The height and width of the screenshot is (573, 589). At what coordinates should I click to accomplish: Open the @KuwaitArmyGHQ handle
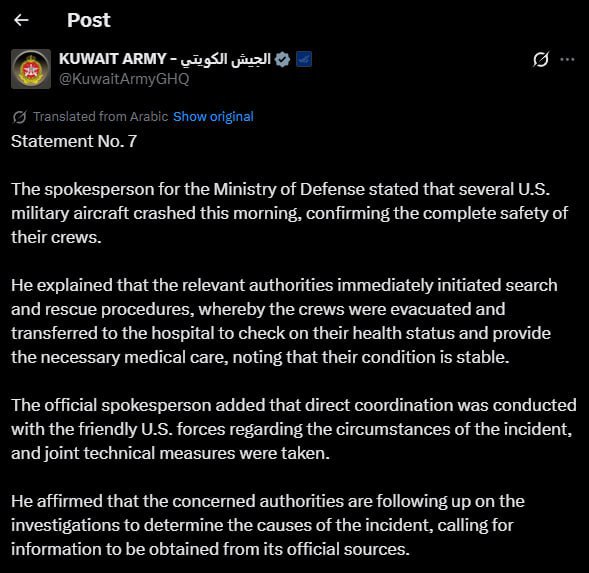(124, 79)
